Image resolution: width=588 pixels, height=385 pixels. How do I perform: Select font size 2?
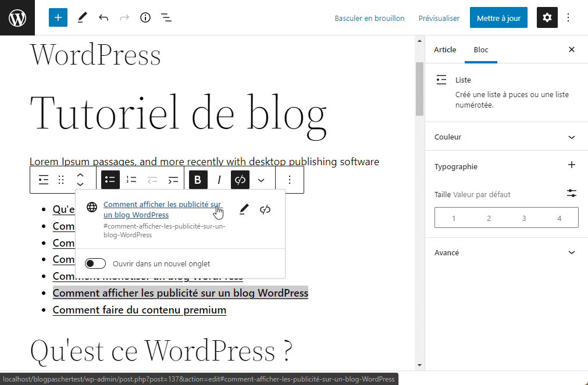pos(489,218)
